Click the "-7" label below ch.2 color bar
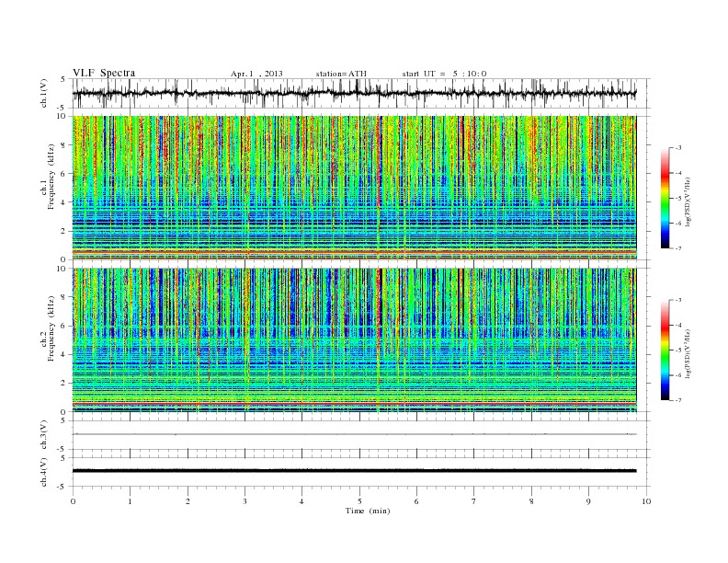The height and width of the screenshot is (563, 728). click(x=678, y=400)
